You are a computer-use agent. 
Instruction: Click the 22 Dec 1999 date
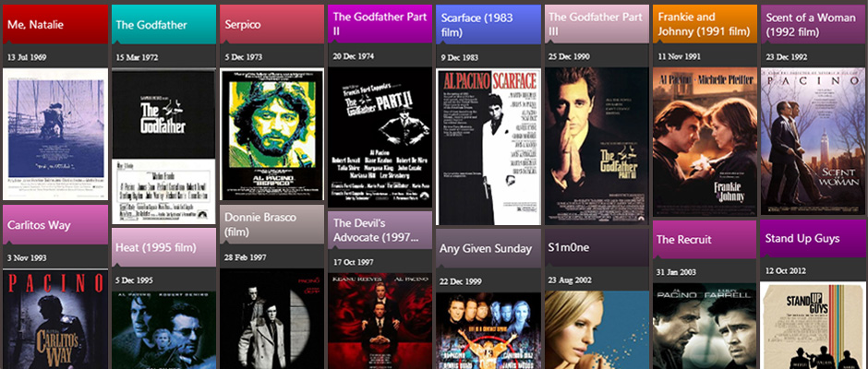[462, 281]
